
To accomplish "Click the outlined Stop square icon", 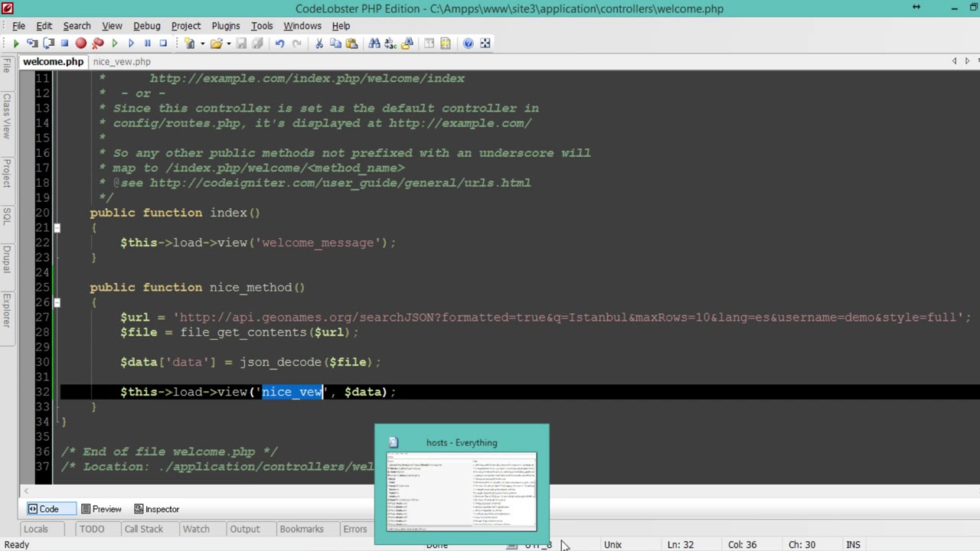I will point(163,44).
